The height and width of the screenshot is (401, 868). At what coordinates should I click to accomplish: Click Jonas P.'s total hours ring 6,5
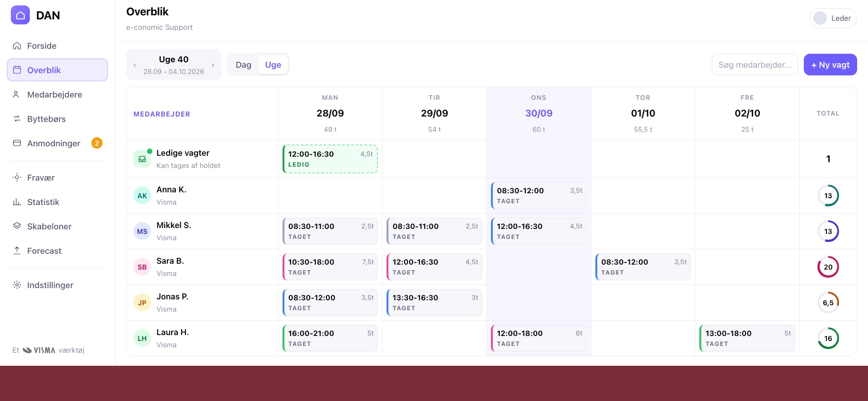pos(828,303)
